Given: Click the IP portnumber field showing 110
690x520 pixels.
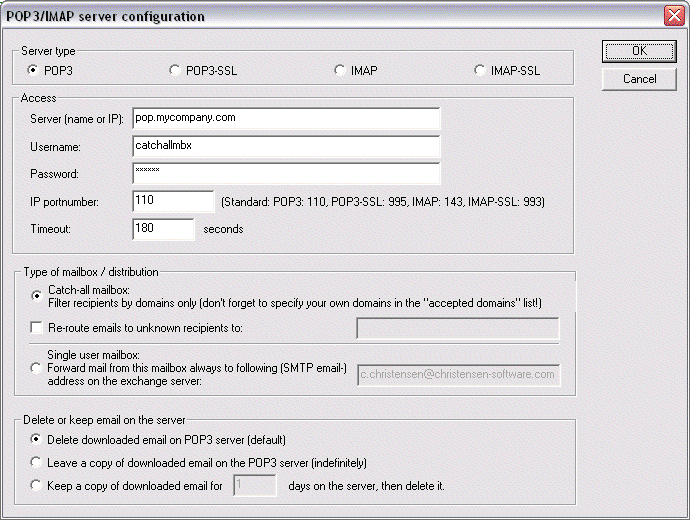Looking at the screenshot, I should tap(173, 201).
